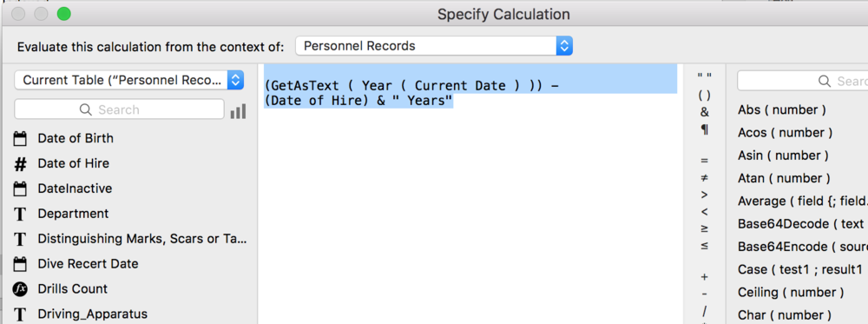Image resolution: width=868 pixels, height=324 pixels.
Task: Insert the paragraph return symbol operator
Action: pyautogui.click(x=704, y=129)
